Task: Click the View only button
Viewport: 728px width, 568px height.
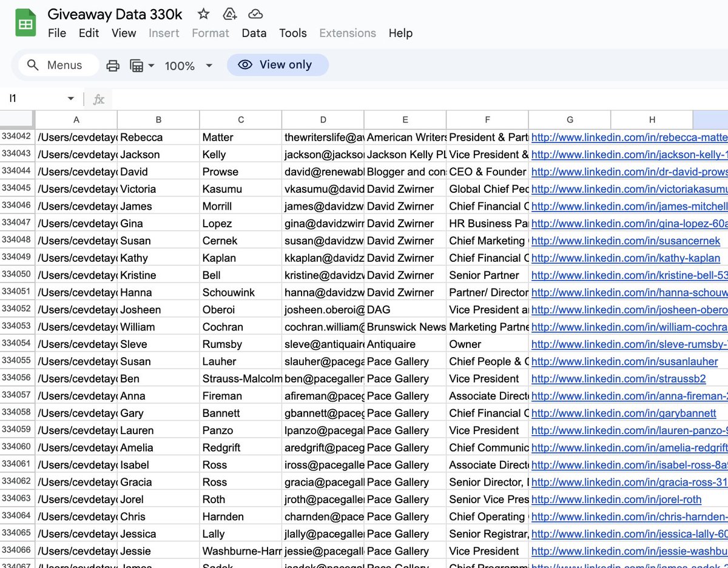Action: coord(278,65)
